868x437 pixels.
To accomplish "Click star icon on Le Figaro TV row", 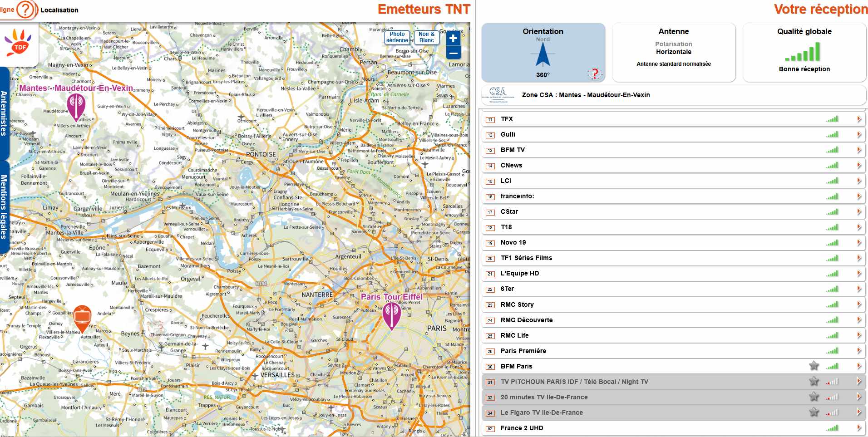I will [814, 412].
